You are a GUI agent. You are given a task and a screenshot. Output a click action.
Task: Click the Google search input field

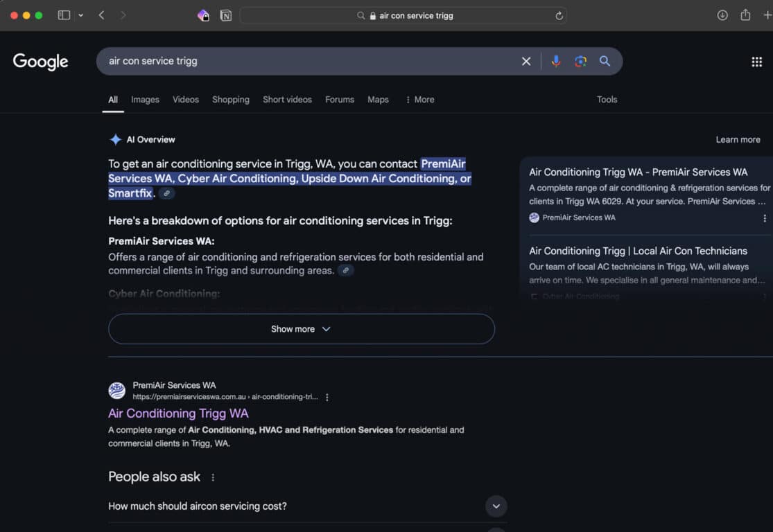311,61
